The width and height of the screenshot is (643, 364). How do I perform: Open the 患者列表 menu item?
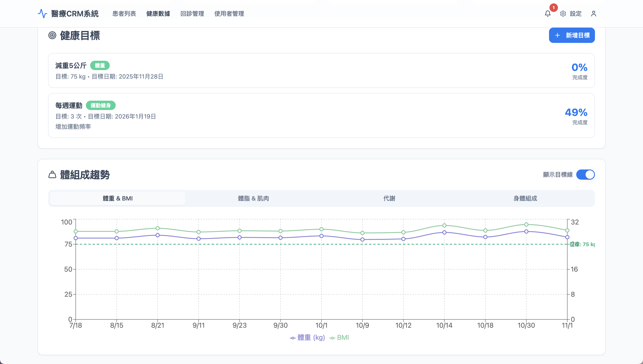tap(124, 14)
